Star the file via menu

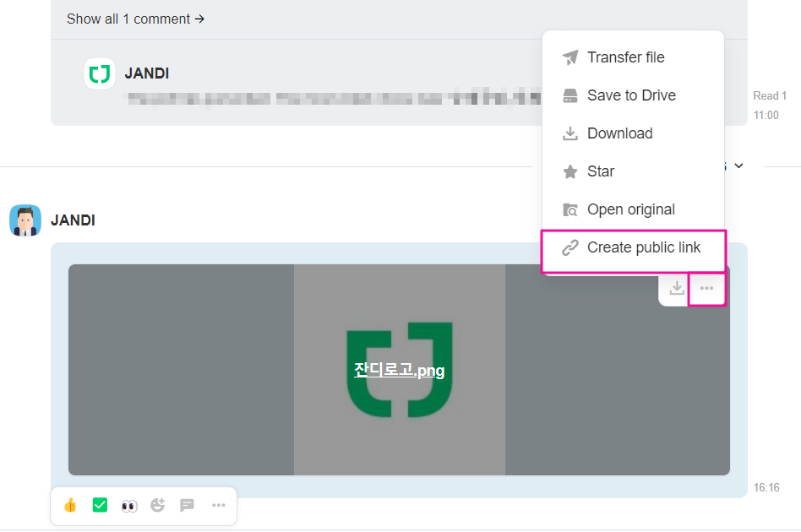coord(633,171)
